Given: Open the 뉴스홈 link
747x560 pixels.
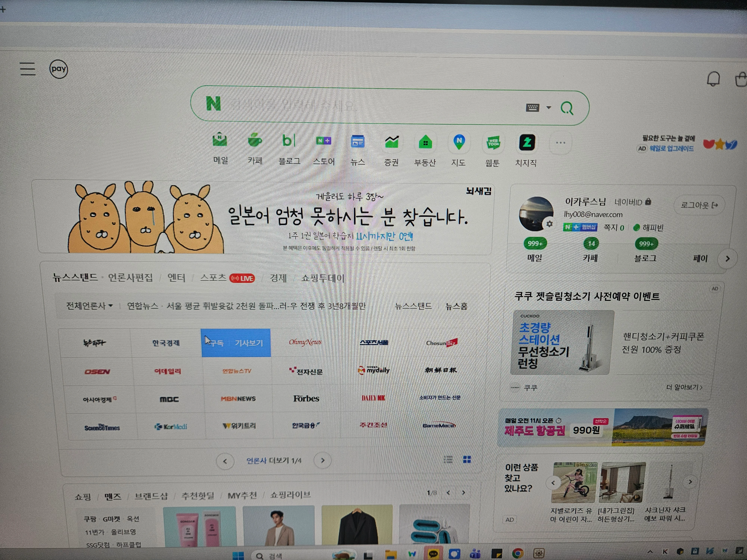Looking at the screenshot, I should coord(457,306).
